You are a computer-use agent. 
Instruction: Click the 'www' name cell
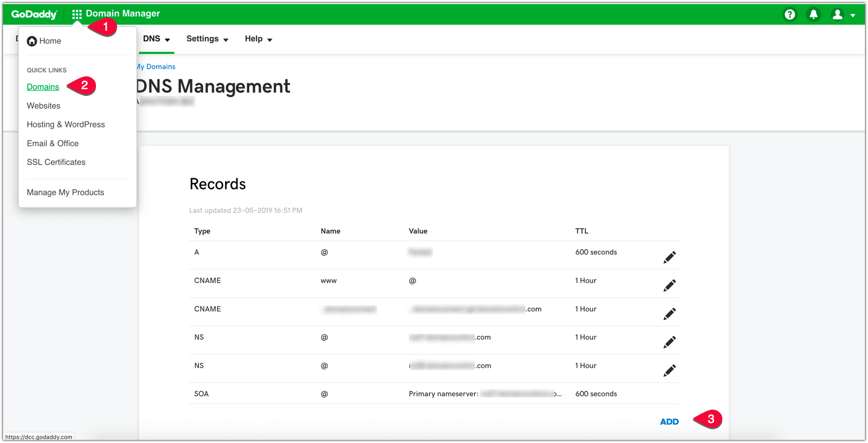pyautogui.click(x=329, y=281)
